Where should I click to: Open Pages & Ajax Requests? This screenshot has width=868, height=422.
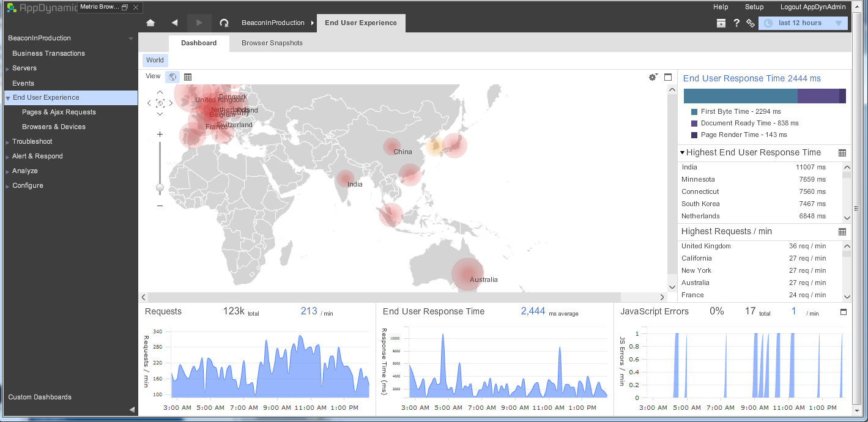(x=59, y=113)
